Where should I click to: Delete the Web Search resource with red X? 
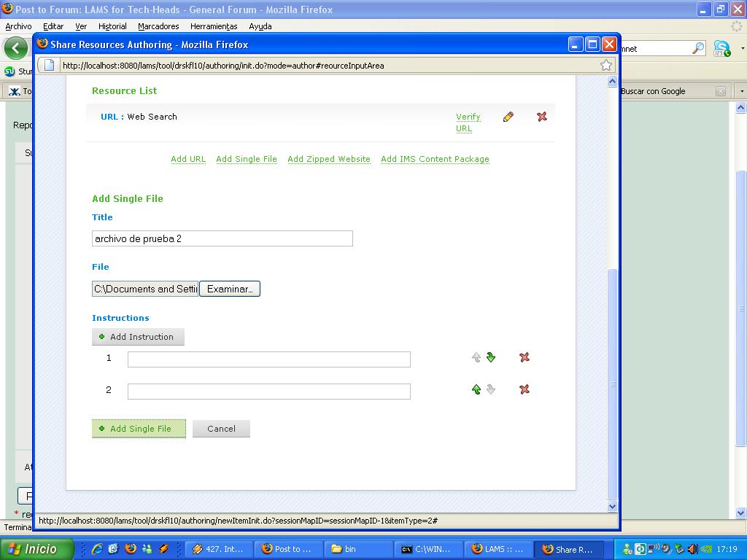click(x=542, y=117)
